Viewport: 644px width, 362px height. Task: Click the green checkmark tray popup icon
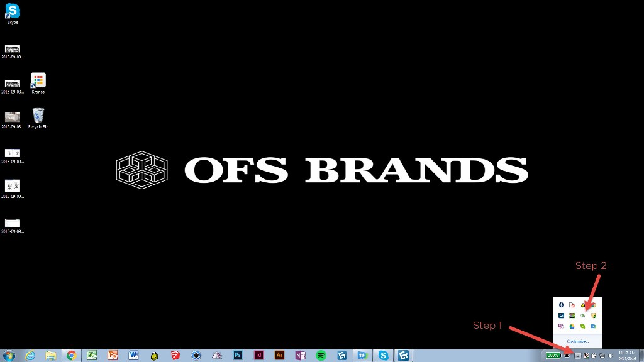[582, 326]
